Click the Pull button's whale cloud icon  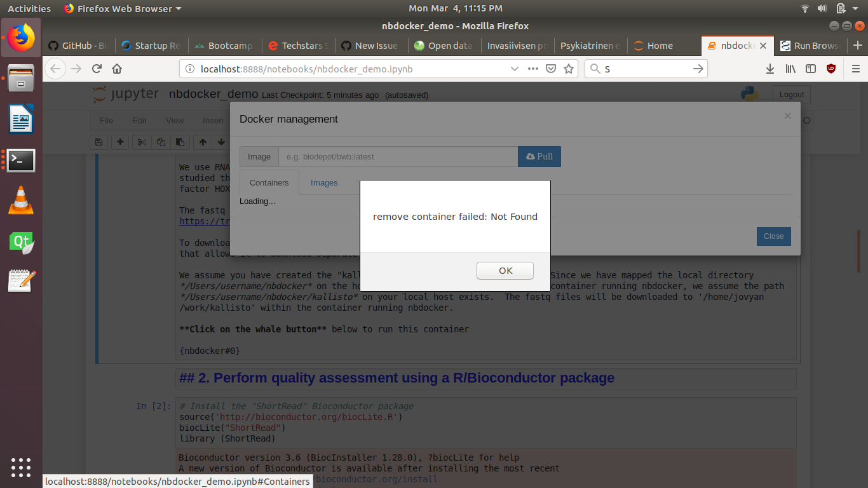click(x=529, y=156)
